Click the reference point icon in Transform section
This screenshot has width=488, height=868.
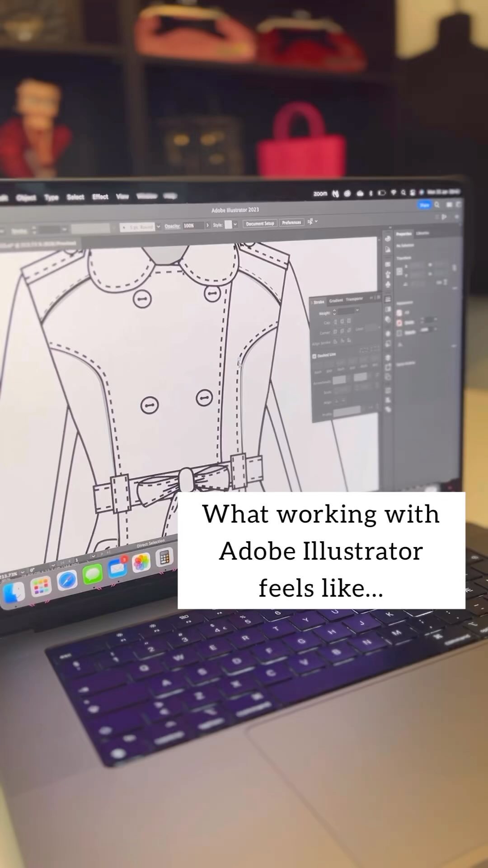[399, 271]
